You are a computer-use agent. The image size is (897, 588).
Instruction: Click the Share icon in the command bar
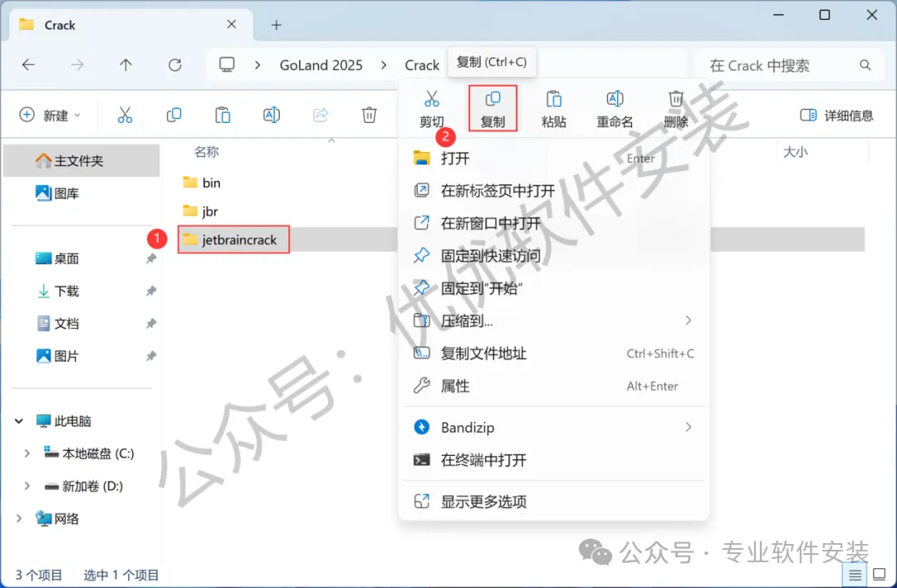(321, 115)
